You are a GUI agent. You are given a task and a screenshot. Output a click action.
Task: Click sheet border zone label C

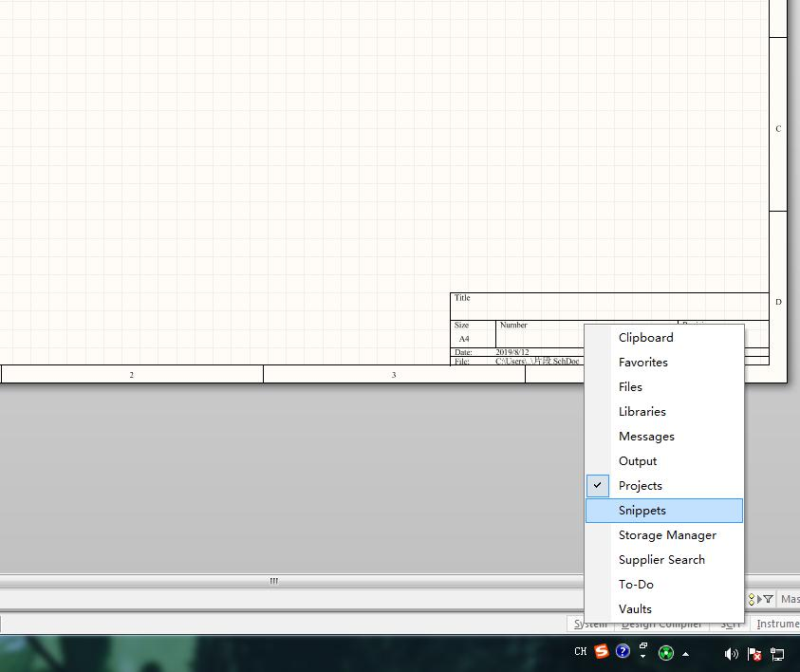tap(778, 128)
